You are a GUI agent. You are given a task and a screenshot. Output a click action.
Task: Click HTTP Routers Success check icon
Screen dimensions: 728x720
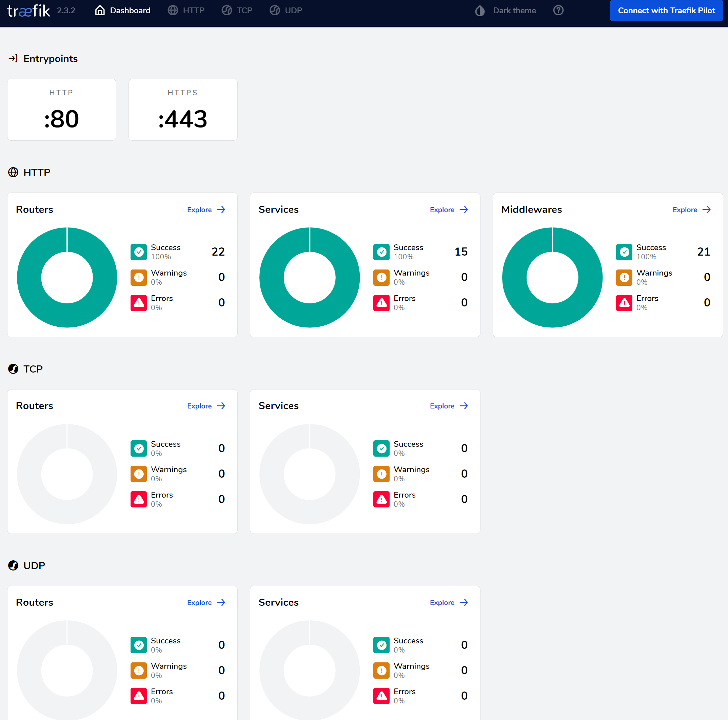tap(139, 252)
